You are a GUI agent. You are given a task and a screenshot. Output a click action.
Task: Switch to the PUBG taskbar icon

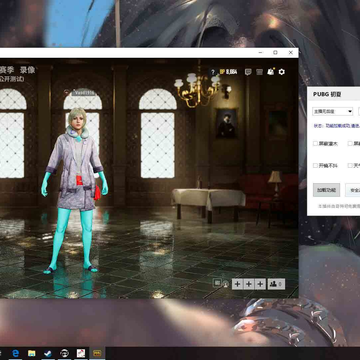click(x=97, y=353)
